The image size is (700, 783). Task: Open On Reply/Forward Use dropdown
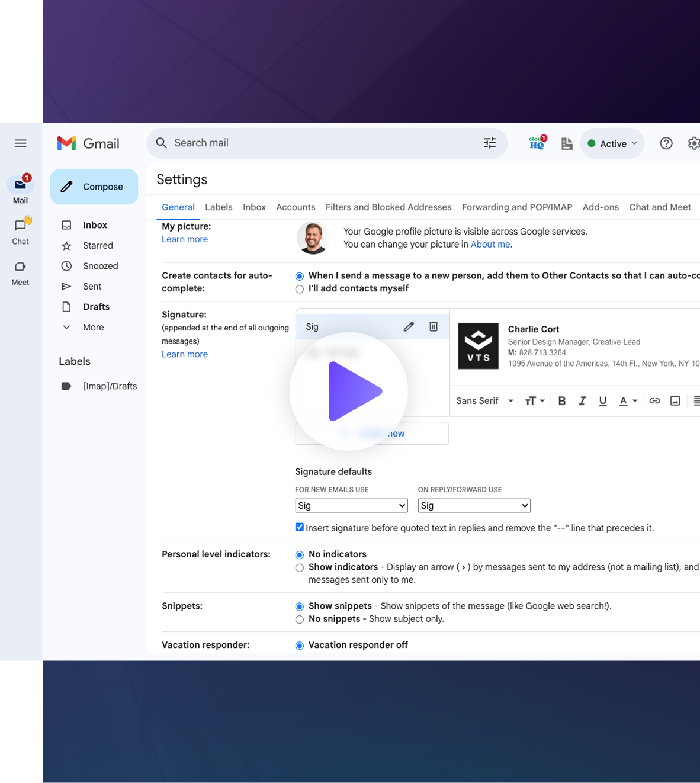click(x=474, y=505)
